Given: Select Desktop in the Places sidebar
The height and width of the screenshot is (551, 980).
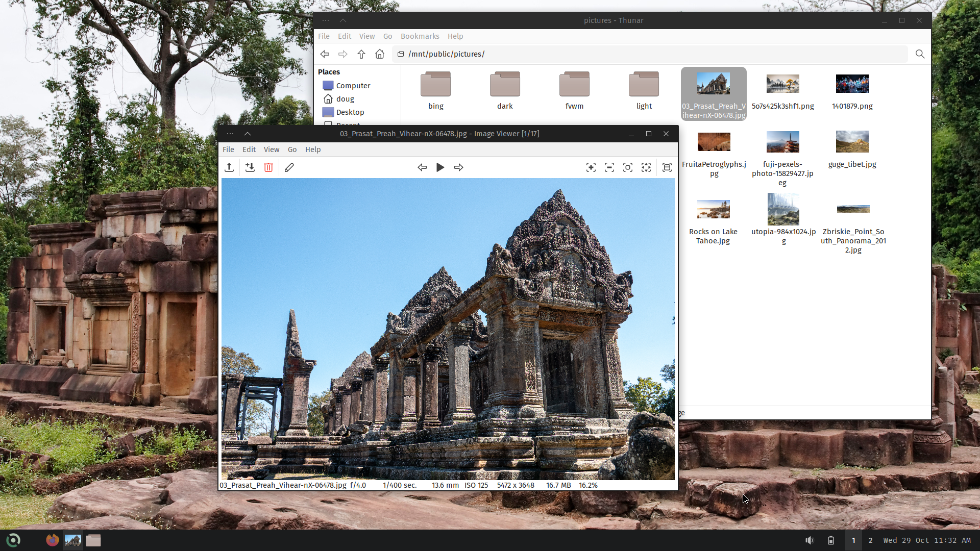Looking at the screenshot, I should point(350,112).
